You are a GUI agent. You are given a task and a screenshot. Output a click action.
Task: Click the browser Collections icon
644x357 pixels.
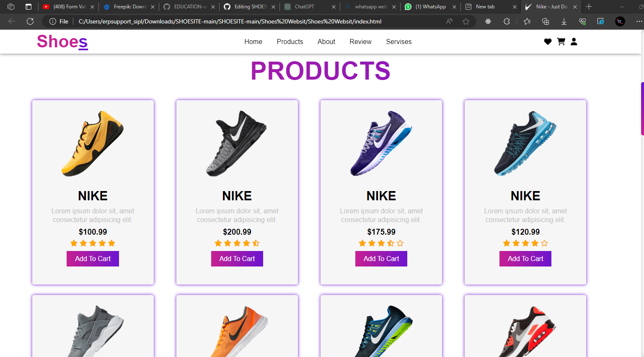point(545,21)
